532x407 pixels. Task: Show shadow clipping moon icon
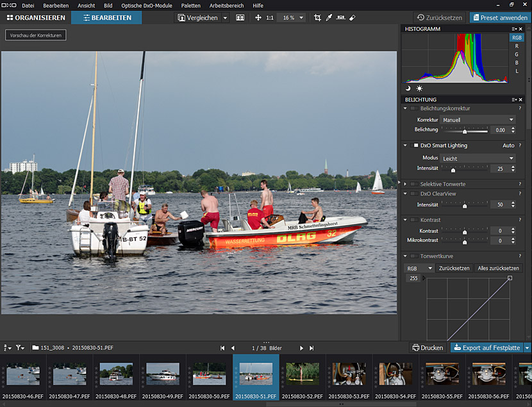pyautogui.click(x=408, y=88)
